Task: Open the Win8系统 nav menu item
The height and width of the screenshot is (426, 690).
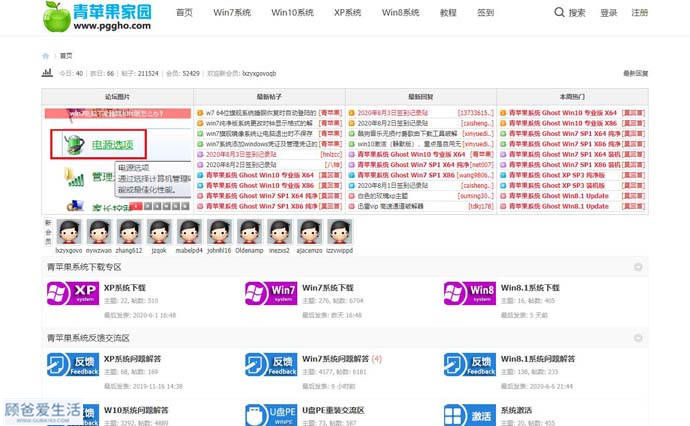Action: tap(400, 12)
